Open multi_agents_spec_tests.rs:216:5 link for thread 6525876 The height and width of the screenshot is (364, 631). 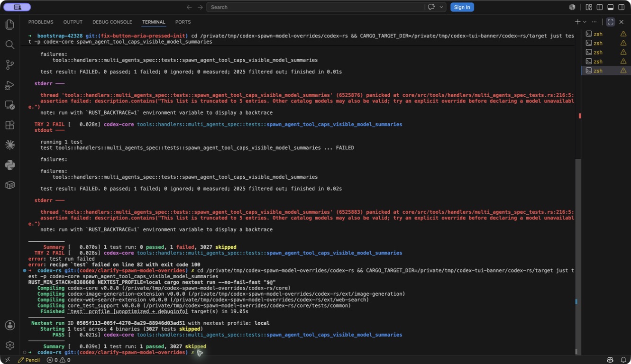[x=488, y=95]
